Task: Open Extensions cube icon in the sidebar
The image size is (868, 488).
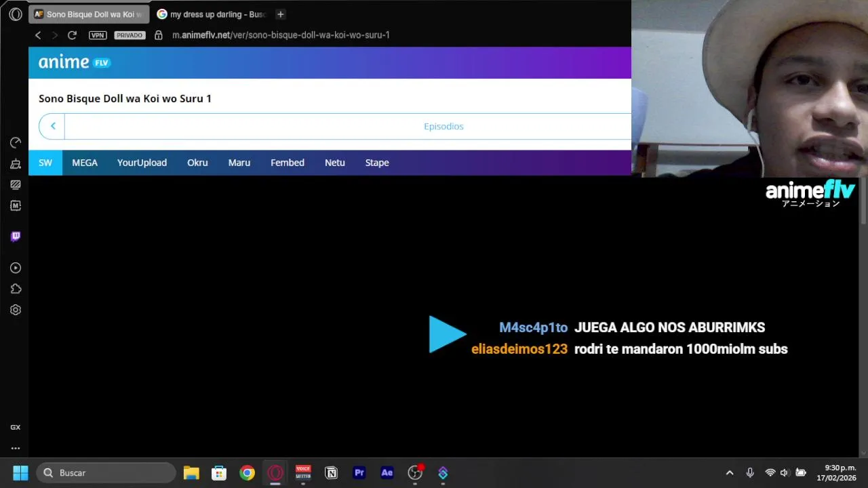Action: (x=16, y=289)
